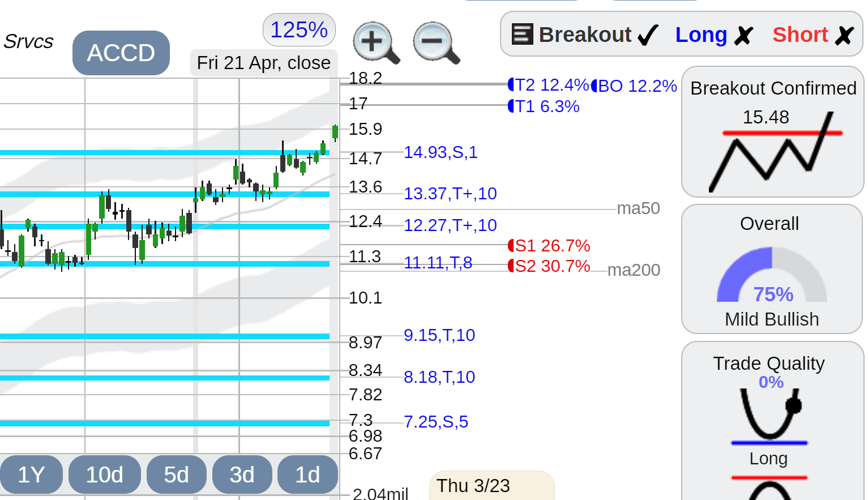
Task: Open the Trade Quality Long card
Action: point(772,420)
